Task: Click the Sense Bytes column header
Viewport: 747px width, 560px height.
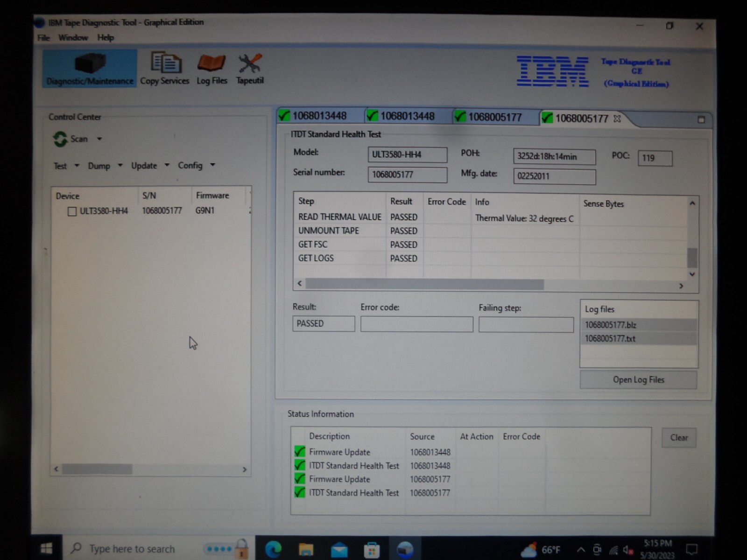Action: [603, 203]
